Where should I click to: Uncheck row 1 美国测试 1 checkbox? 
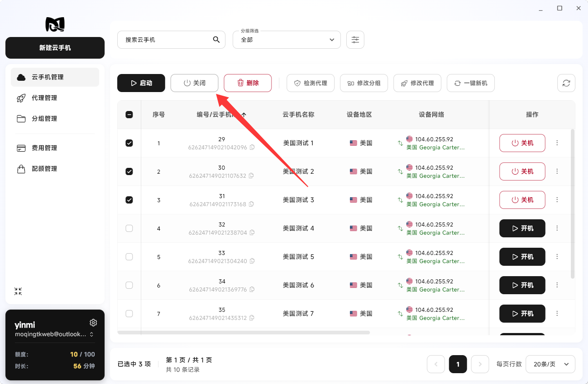point(129,143)
